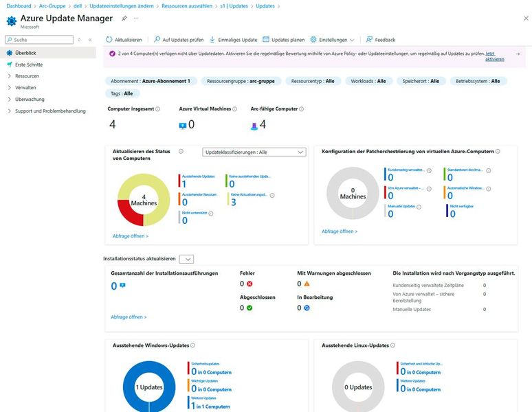Click into the Suche search field
Viewport: 532px width, 412px height.
(x=39, y=40)
